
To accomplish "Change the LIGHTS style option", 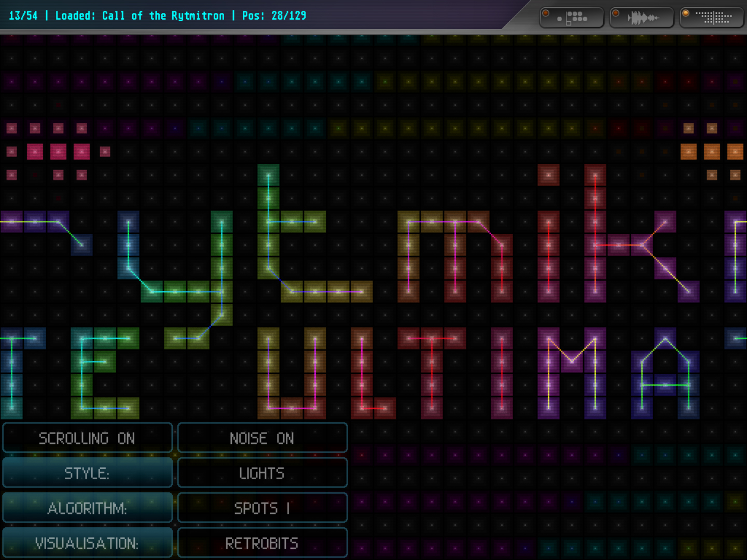I will [262, 473].
